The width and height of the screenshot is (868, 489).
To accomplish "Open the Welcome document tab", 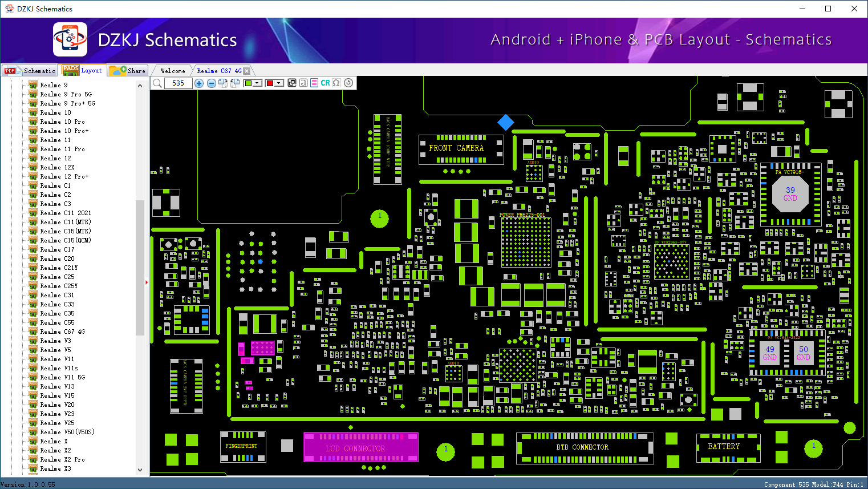I will click(173, 71).
